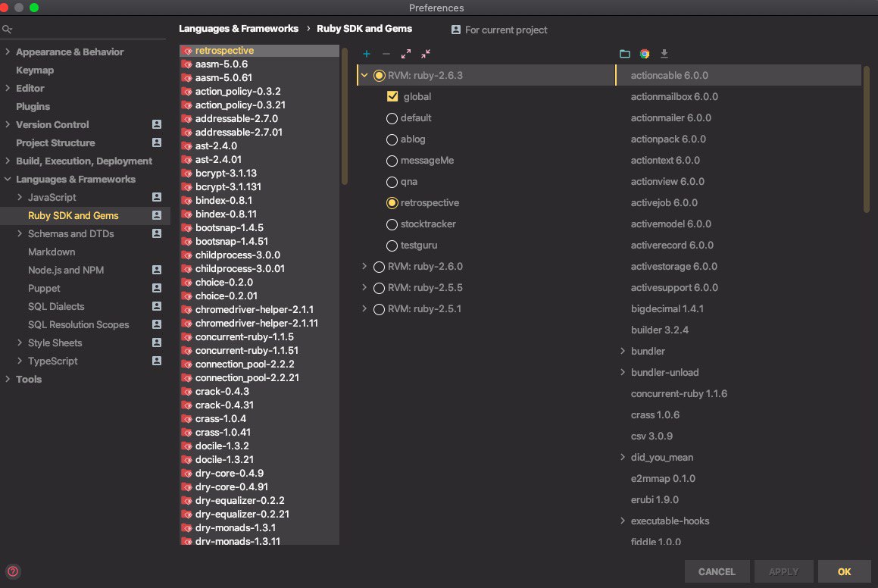Select the qna gemset radio button
878x588 pixels.
pyautogui.click(x=392, y=182)
